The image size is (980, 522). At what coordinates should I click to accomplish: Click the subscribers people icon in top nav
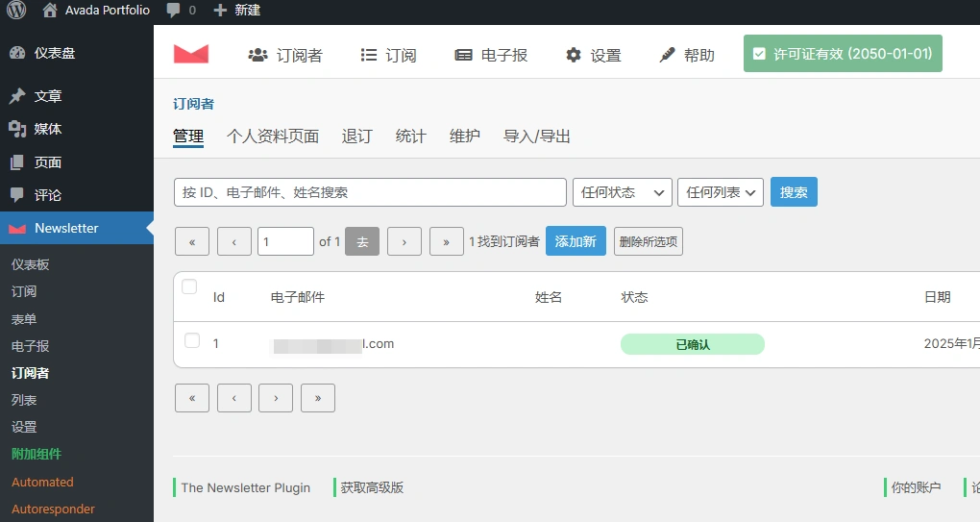[x=258, y=55]
